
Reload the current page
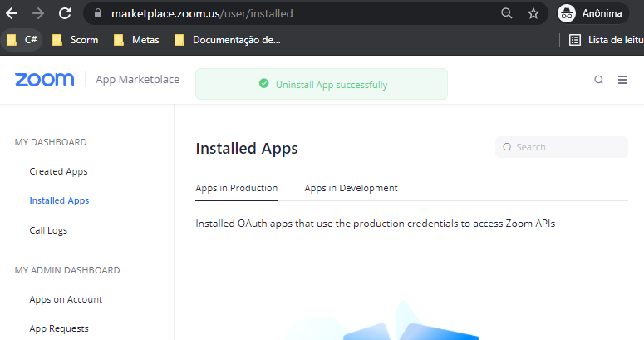pyautogui.click(x=65, y=13)
